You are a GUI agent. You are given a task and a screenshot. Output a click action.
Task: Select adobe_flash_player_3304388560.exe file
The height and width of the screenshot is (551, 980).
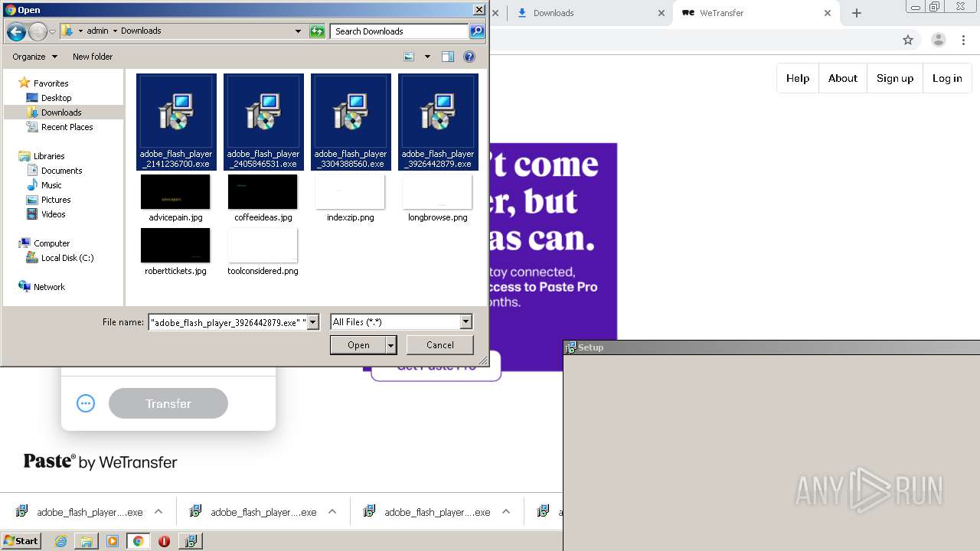351,122
